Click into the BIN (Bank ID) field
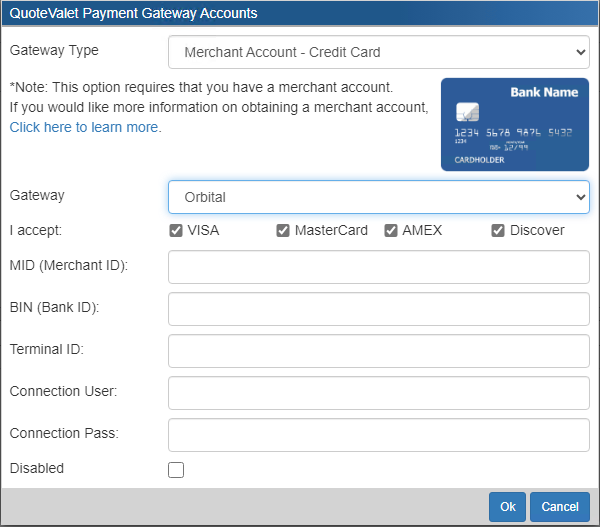This screenshot has height=527, width=600. [x=379, y=309]
